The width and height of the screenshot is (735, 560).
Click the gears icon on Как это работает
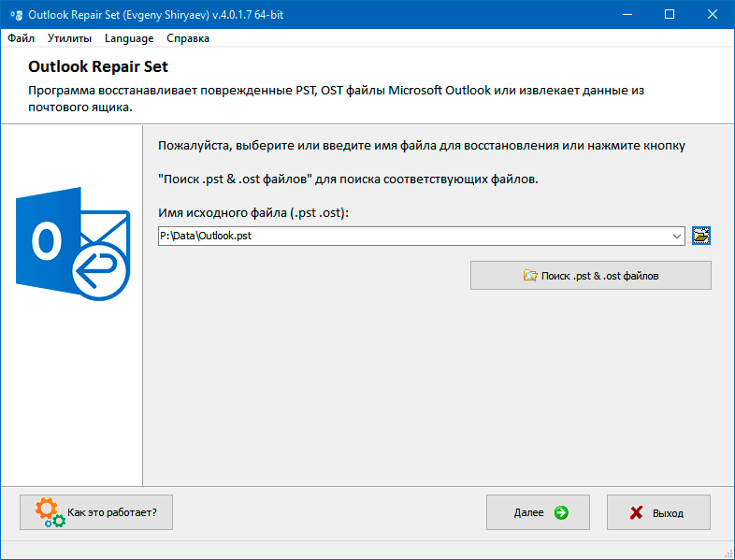(50, 512)
